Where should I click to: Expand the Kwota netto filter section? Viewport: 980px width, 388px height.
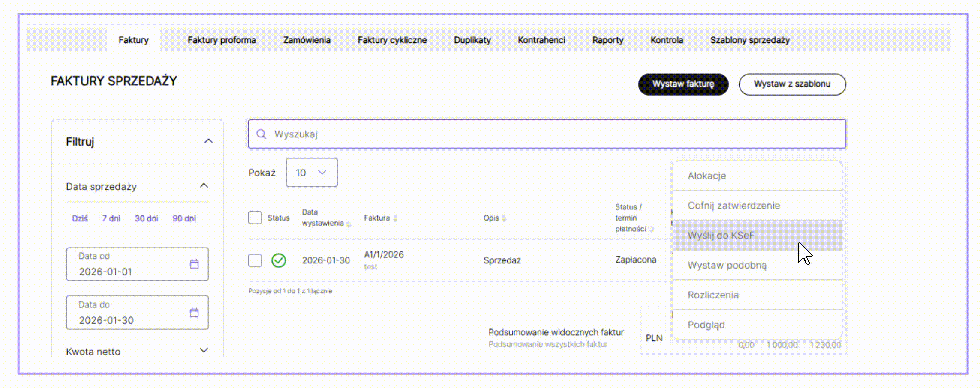tap(204, 350)
